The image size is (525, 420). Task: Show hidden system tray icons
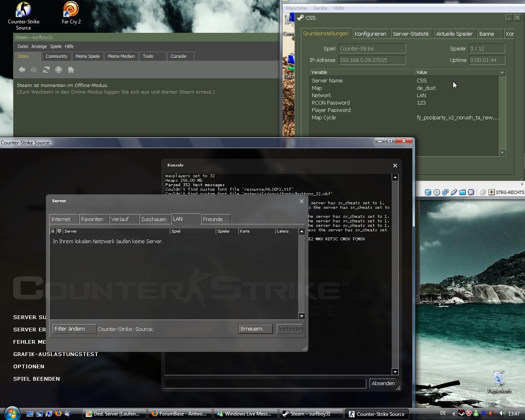453,413
